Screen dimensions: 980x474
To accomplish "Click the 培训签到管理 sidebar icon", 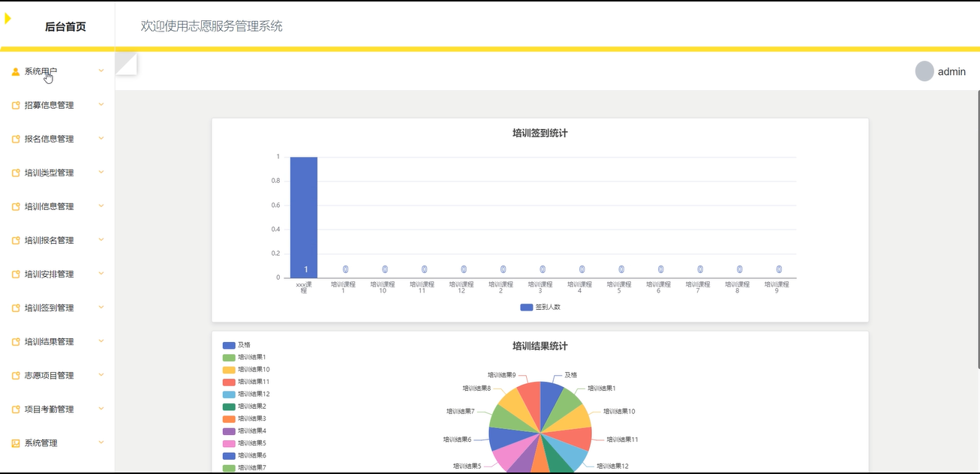I will coord(16,308).
